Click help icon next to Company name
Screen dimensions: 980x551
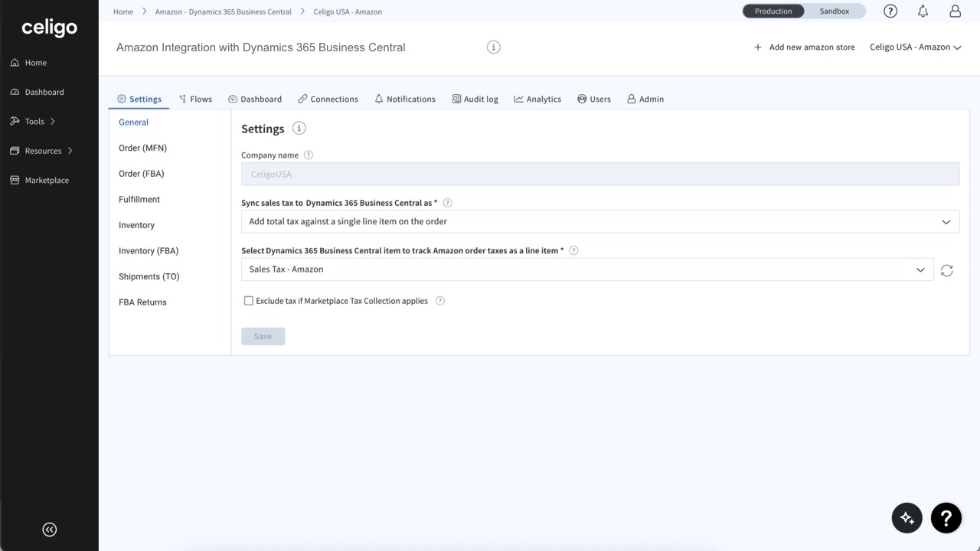click(309, 155)
